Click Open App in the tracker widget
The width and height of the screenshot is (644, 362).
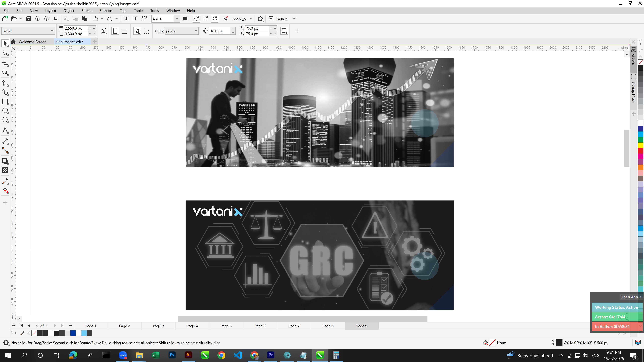(x=631, y=297)
